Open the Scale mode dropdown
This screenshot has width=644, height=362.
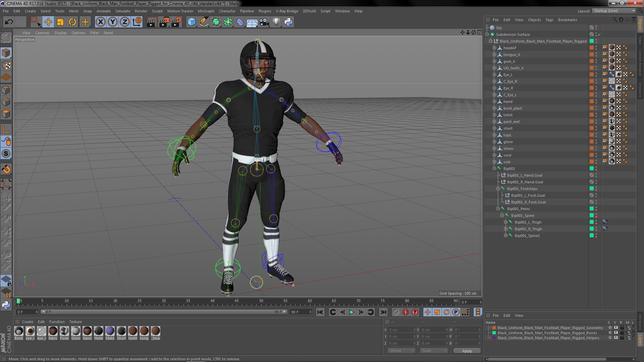[434, 351]
